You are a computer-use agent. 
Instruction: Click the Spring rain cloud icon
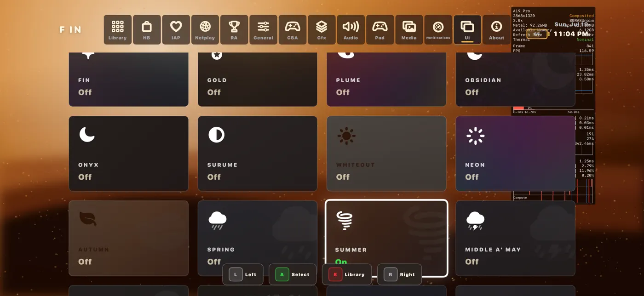pyautogui.click(x=217, y=220)
